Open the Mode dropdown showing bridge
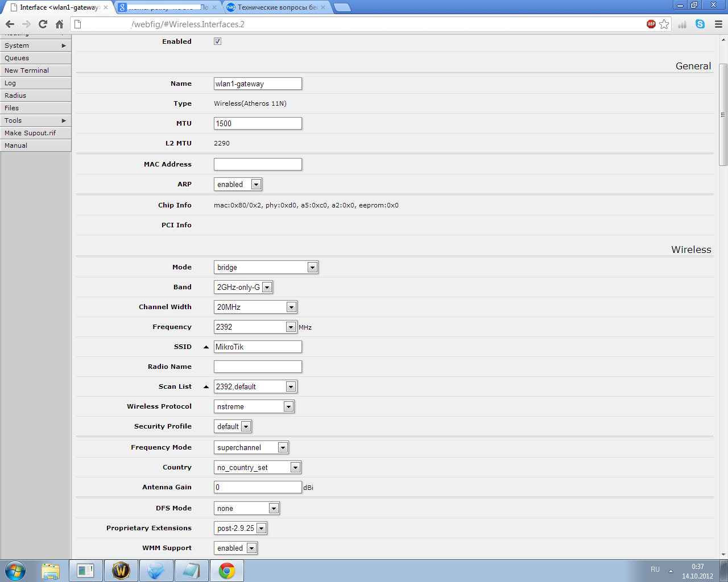Screen dimensions: 728x582 [266, 267]
